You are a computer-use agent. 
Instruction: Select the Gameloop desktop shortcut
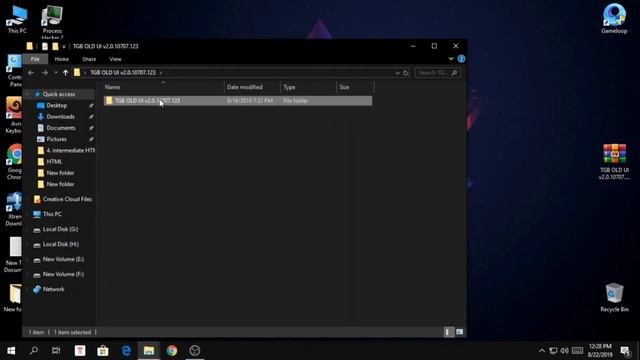614,19
